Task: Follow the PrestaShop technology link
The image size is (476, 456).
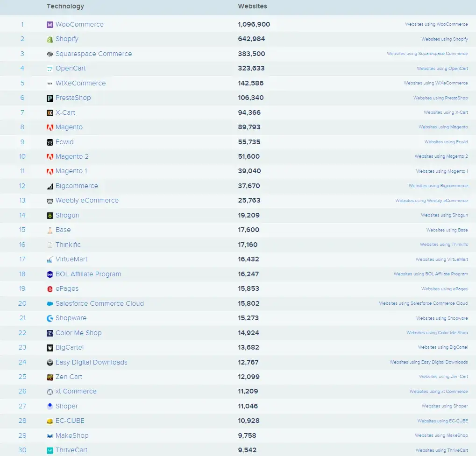Action: pos(73,98)
